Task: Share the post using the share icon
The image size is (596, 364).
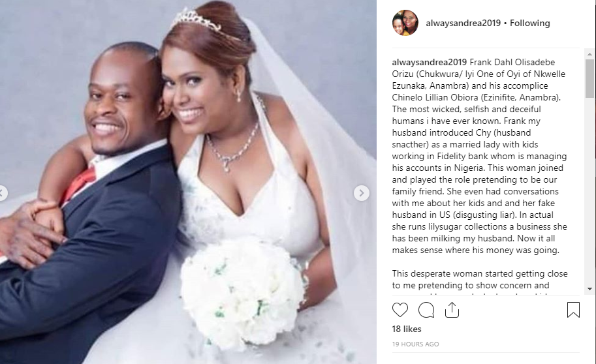Action: pos(452,310)
